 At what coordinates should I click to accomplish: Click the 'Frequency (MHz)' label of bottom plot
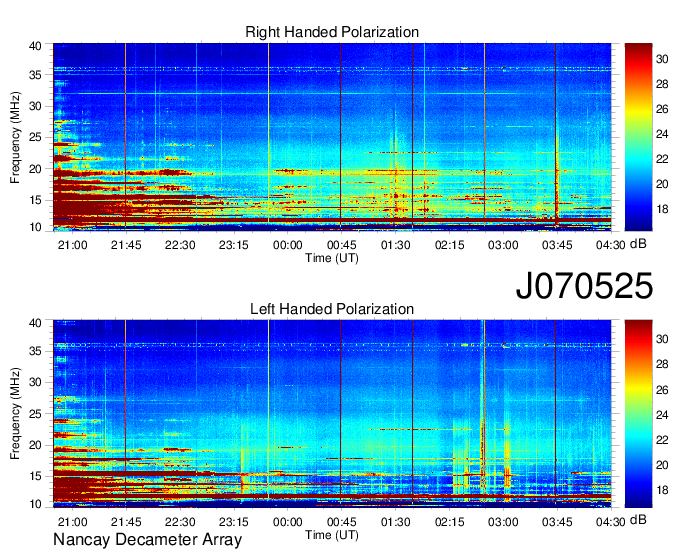click(15, 414)
